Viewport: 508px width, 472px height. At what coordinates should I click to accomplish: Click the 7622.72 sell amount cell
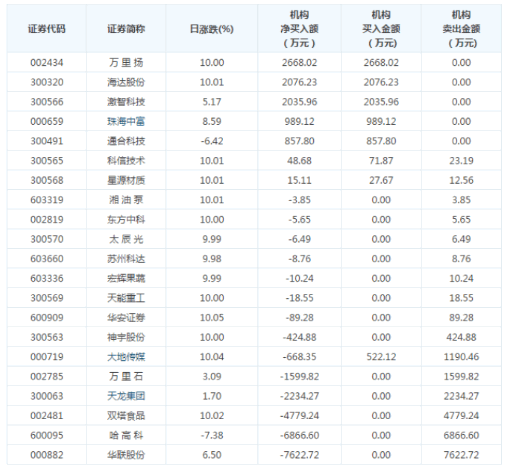point(461,455)
